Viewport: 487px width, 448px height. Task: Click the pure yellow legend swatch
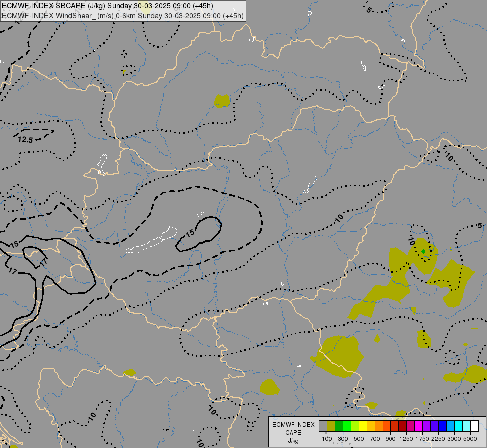click(x=363, y=426)
